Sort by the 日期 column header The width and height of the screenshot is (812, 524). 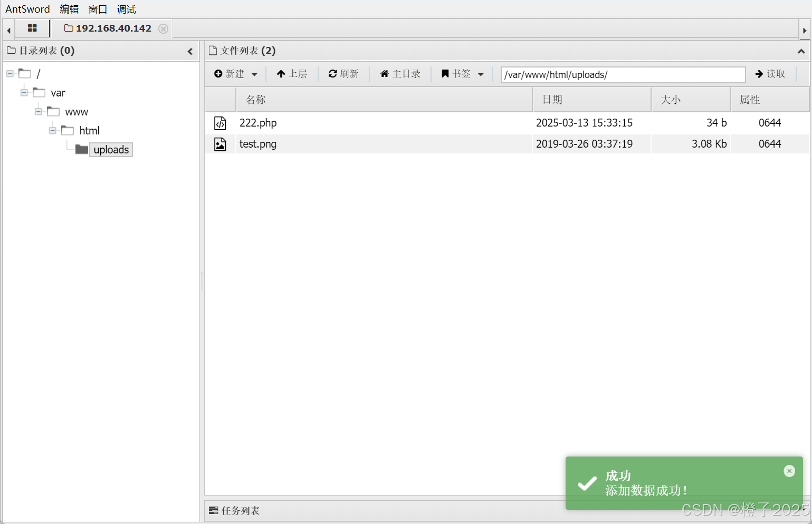pyautogui.click(x=592, y=100)
